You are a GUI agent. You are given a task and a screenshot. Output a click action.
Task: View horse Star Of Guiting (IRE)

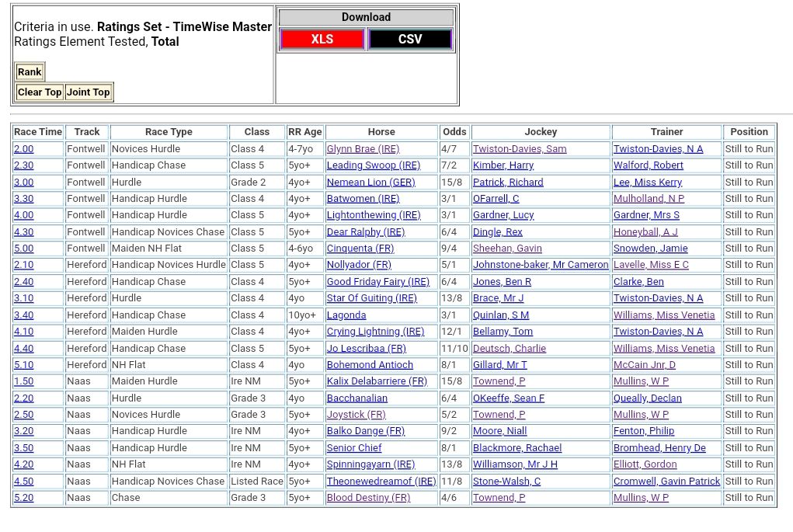[371, 298]
